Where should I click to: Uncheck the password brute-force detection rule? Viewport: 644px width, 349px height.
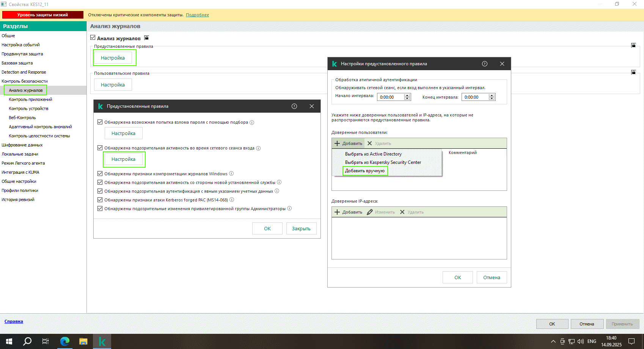click(x=100, y=122)
